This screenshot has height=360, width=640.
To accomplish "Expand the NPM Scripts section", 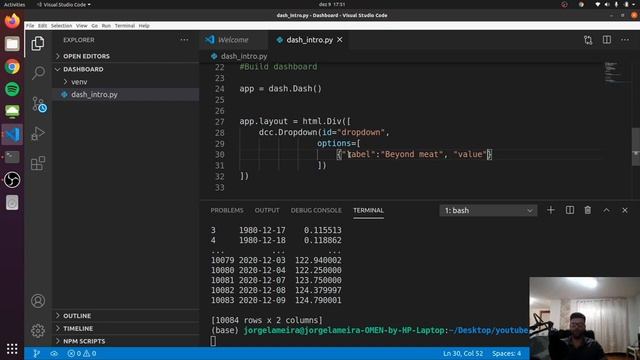I will (x=125, y=341).
